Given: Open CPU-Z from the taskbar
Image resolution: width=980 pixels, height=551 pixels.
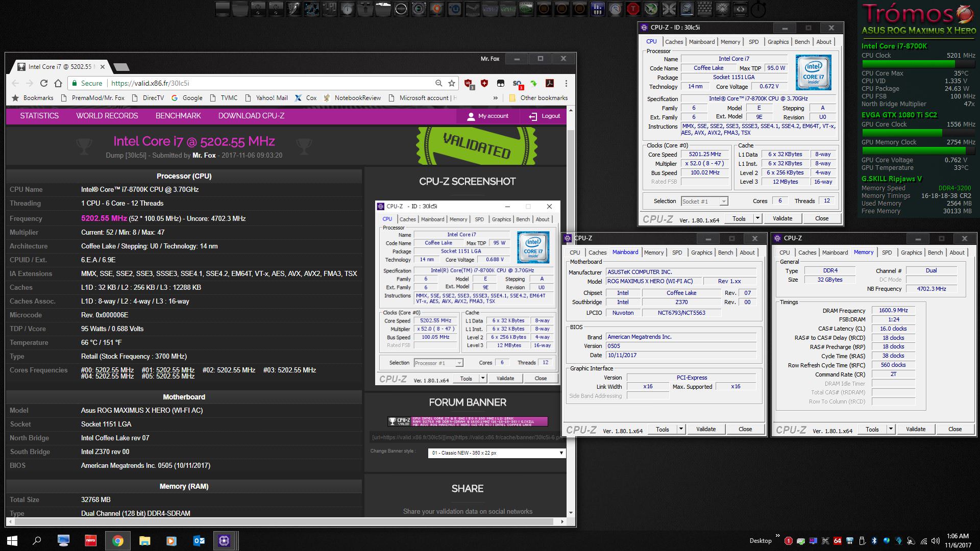Looking at the screenshot, I should [224, 541].
